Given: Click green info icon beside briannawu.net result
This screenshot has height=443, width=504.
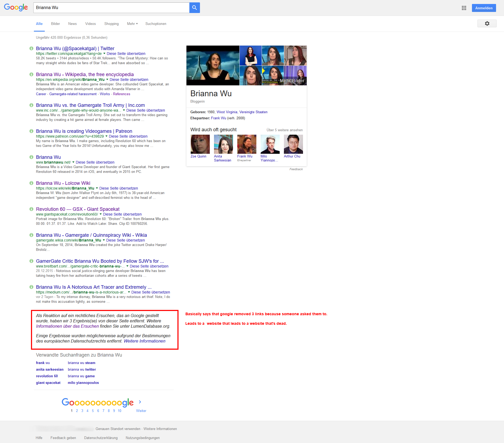Looking at the screenshot, I should click(31, 157).
